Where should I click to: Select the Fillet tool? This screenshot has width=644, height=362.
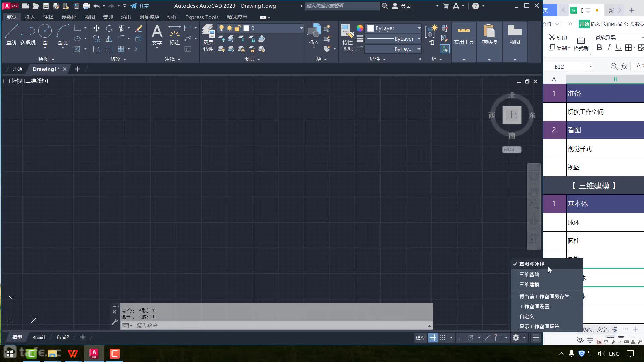coord(121,39)
